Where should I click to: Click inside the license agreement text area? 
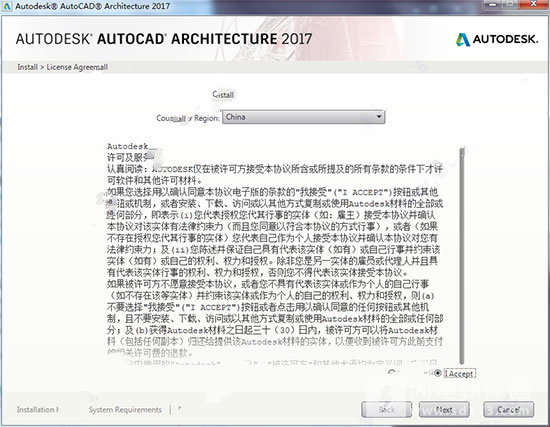click(x=275, y=254)
